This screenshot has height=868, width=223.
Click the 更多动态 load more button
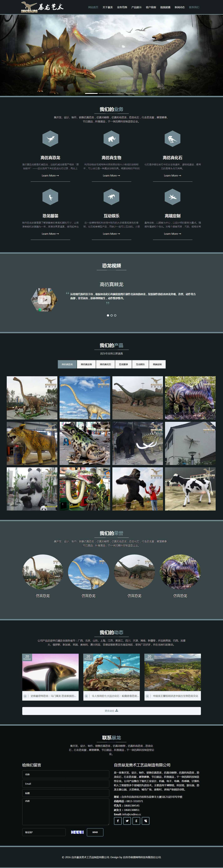[x=111, y=711]
